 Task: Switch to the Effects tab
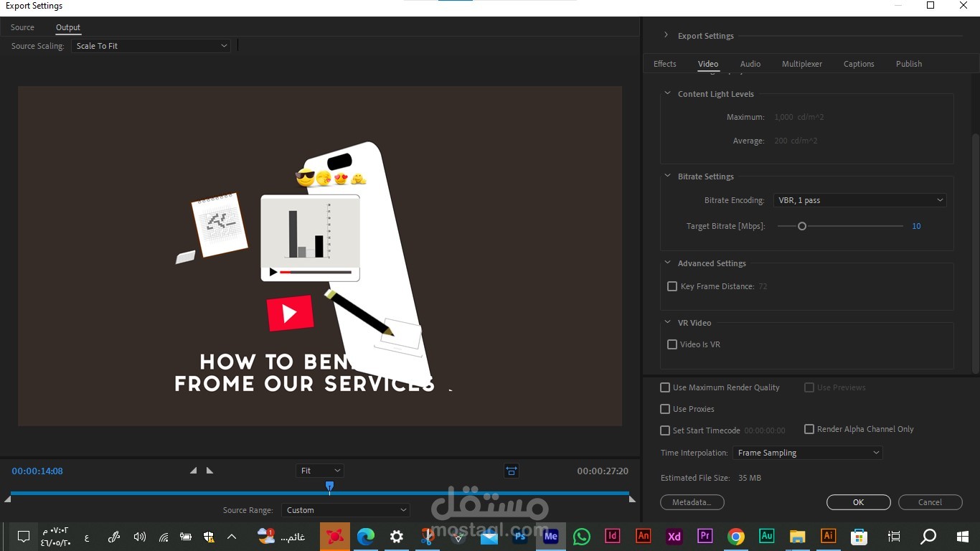(665, 64)
